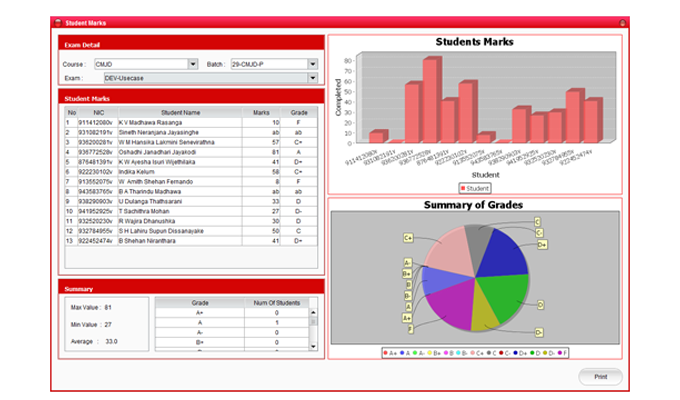Click the C+ label on the pie chart

(409, 238)
